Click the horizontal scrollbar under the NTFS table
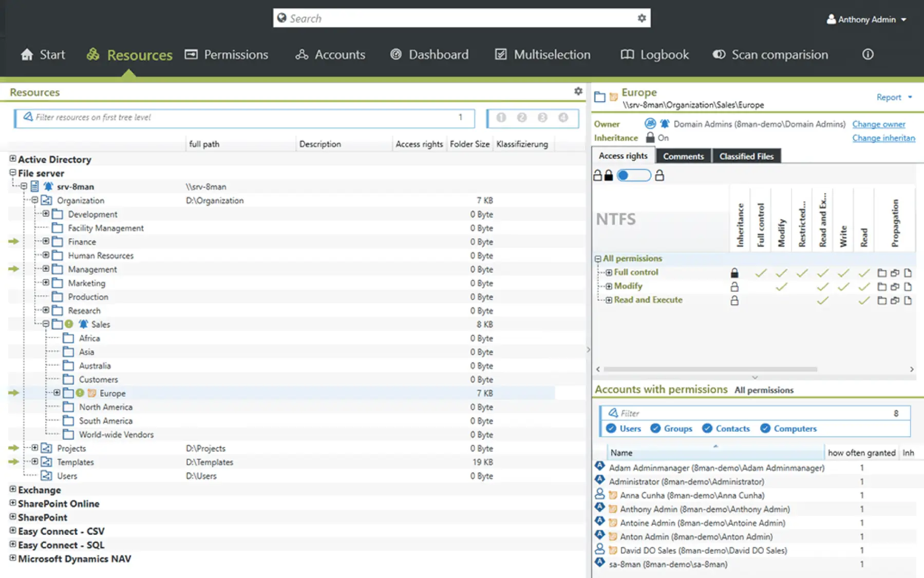924x578 pixels. (710, 369)
